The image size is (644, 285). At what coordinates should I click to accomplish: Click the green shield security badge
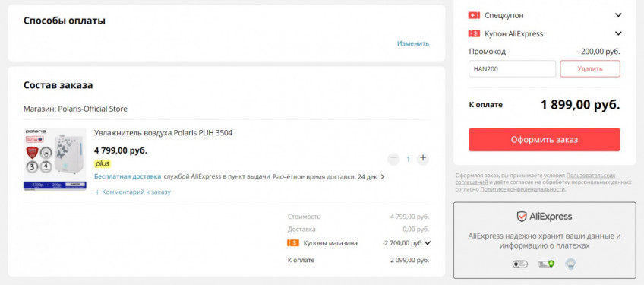(x=547, y=264)
